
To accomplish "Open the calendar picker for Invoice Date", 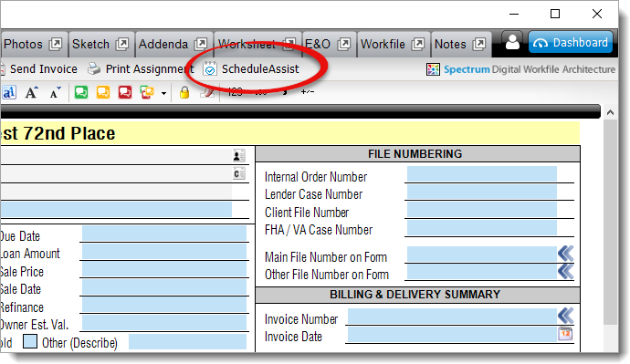I will 565,334.
